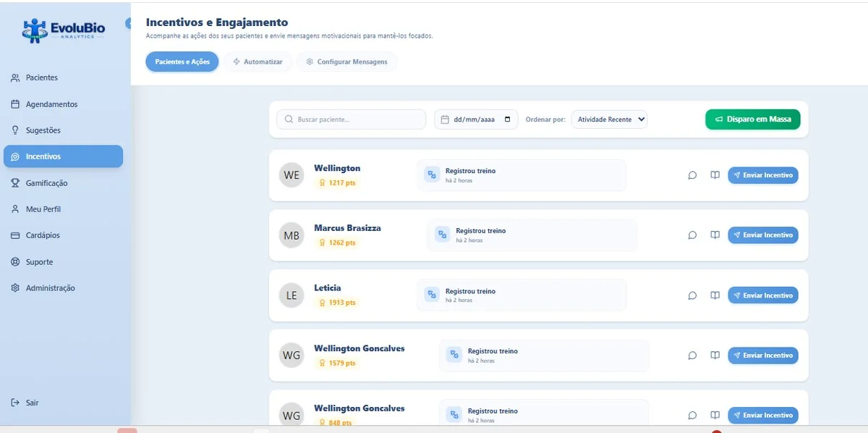
Task: Switch to the Configurar Mensagens tab
Action: [346, 62]
